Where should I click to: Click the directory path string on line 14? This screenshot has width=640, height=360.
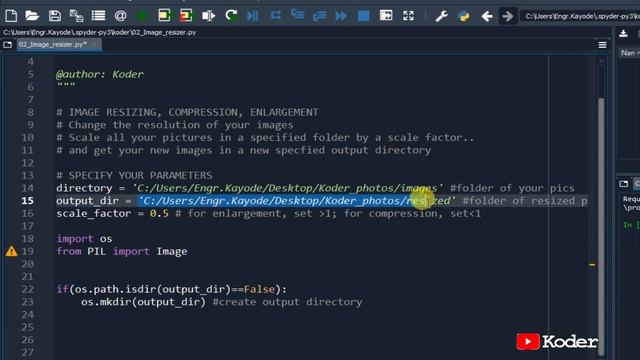point(288,188)
